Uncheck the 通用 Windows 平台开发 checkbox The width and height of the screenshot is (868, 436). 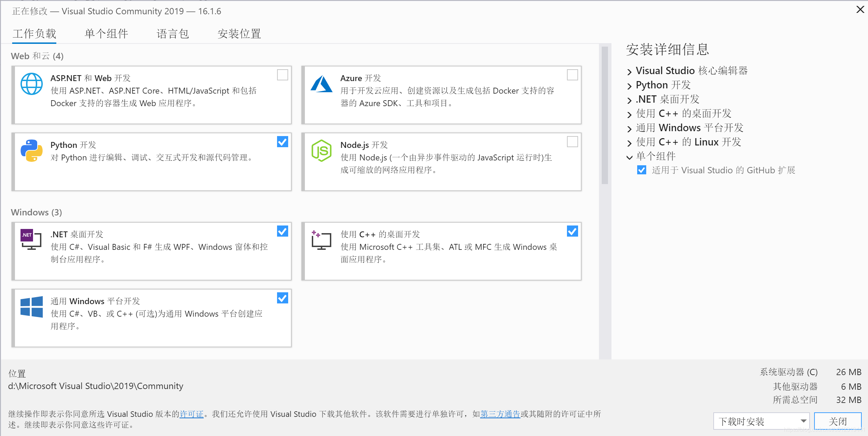(283, 298)
